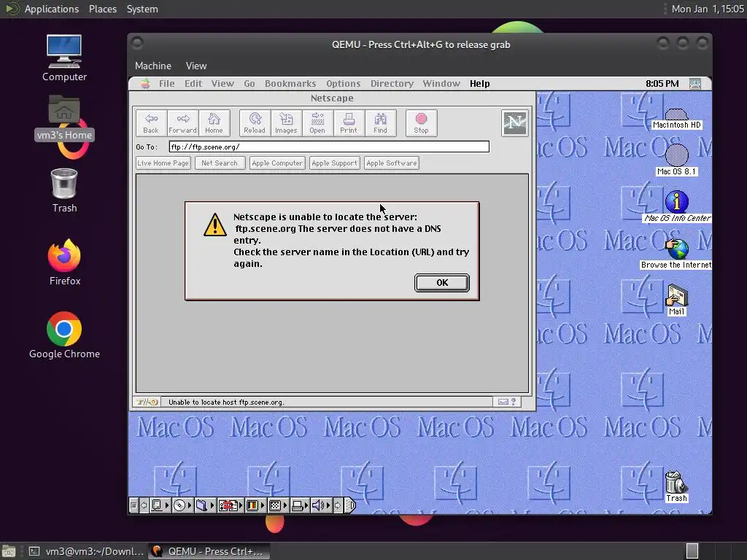This screenshot has width=747, height=560.
Task: Open the File menu in Netscape
Action: click(167, 84)
